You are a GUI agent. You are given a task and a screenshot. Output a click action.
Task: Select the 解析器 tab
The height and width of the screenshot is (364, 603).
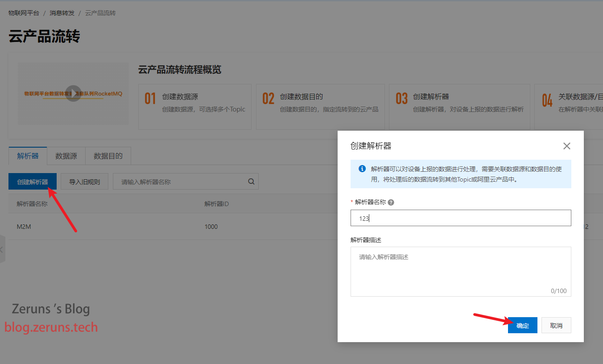[x=28, y=156]
